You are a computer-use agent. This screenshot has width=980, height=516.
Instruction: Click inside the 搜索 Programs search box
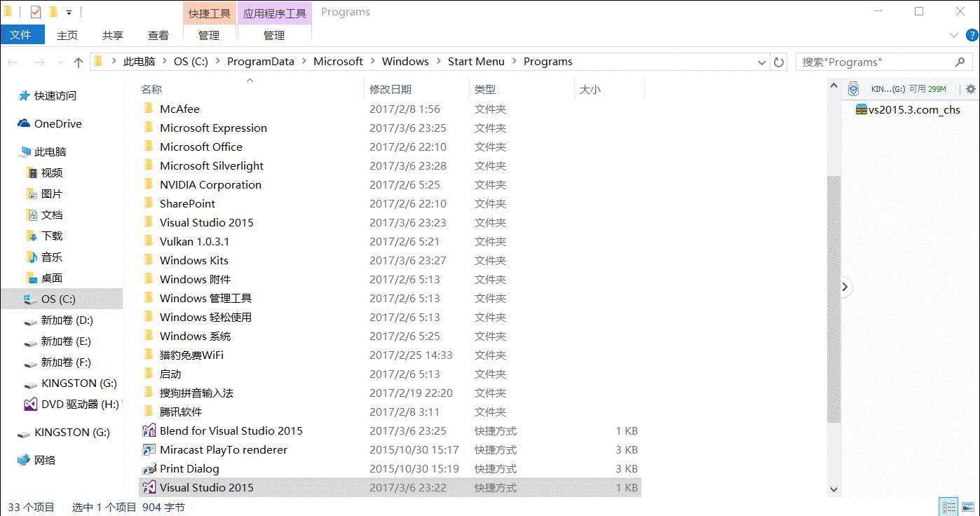876,62
